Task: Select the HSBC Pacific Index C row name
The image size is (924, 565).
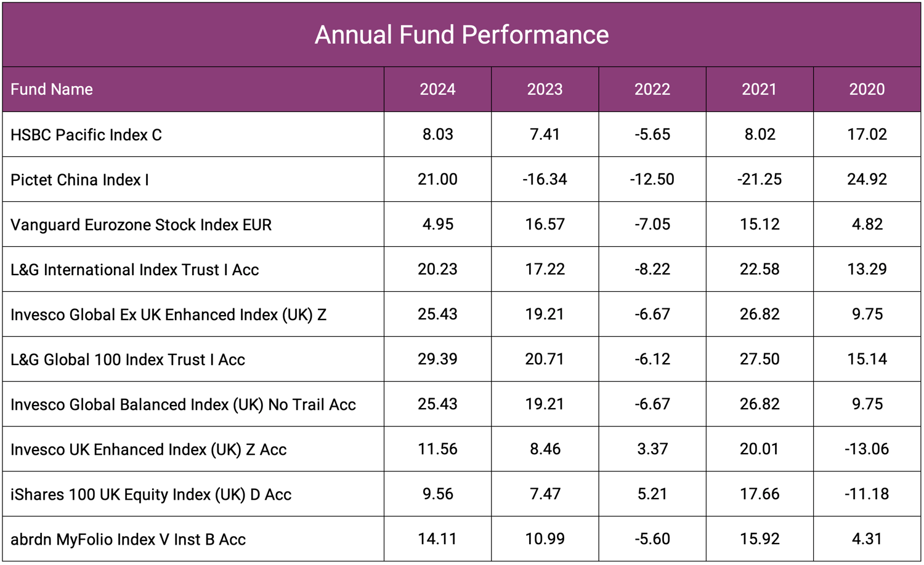Action: (x=86, y=135)
